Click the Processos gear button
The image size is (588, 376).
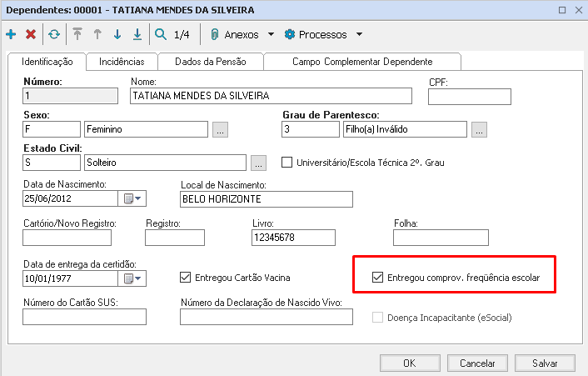316,34
